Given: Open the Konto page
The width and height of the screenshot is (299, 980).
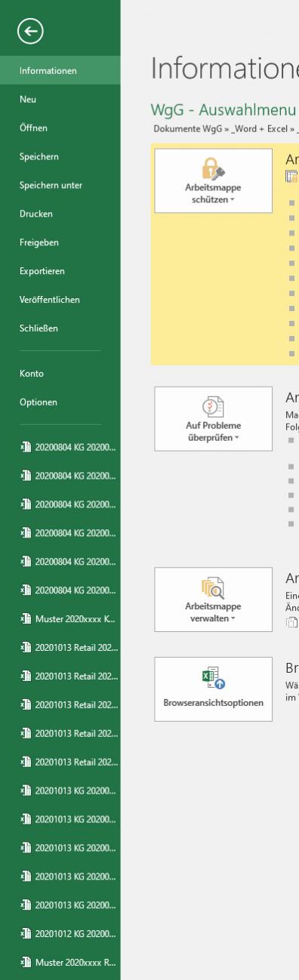Looking at the screenshot, I should (60, 374).
